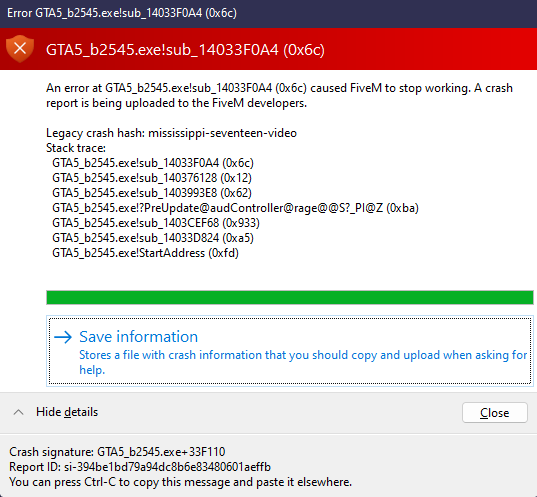Select the Legacy crash hash mississippi-seventeen-video line

click(x=171, y=133)
